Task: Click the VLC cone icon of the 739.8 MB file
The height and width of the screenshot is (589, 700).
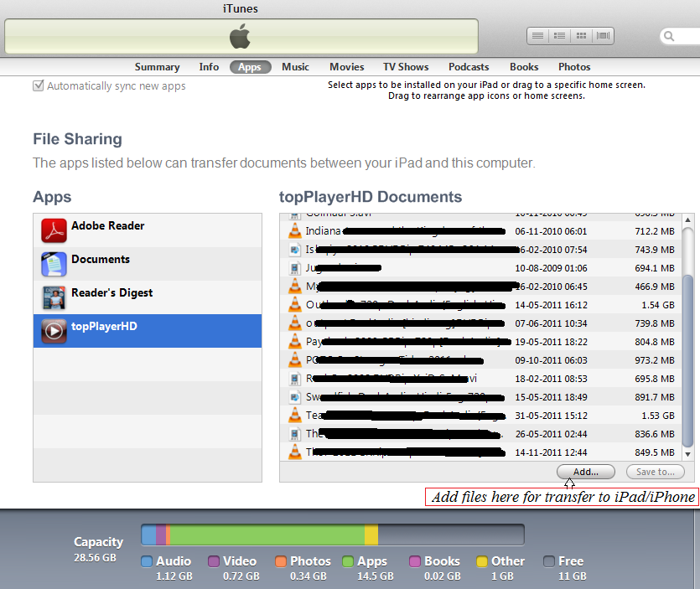Action: pos(294,323)
